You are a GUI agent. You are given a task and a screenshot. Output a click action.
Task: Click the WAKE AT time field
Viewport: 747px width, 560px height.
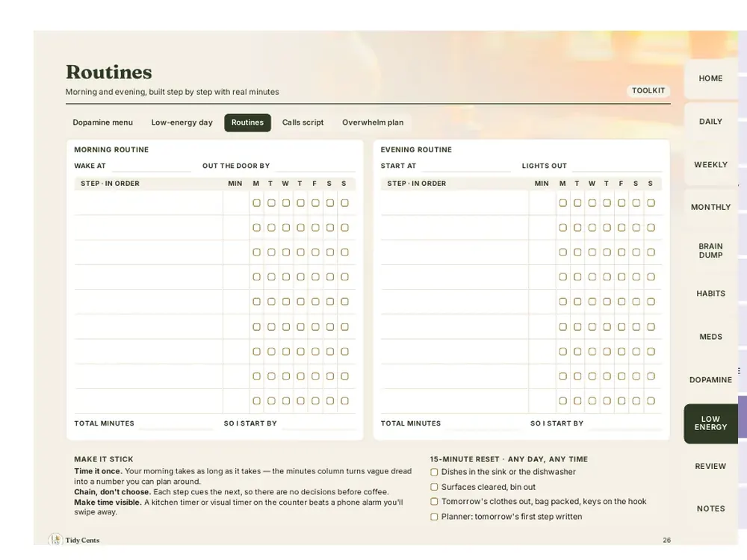(151, 167)
